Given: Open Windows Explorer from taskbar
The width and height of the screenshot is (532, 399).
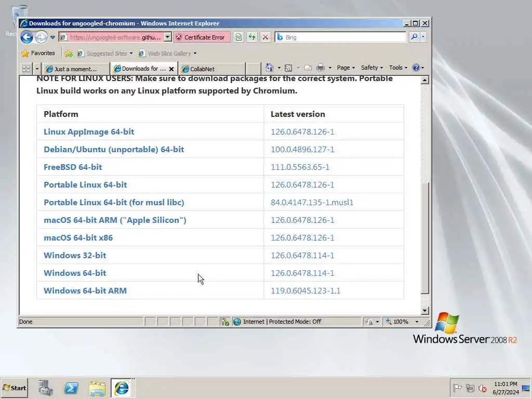Looking at the screenshot, I should pos(97,388).
